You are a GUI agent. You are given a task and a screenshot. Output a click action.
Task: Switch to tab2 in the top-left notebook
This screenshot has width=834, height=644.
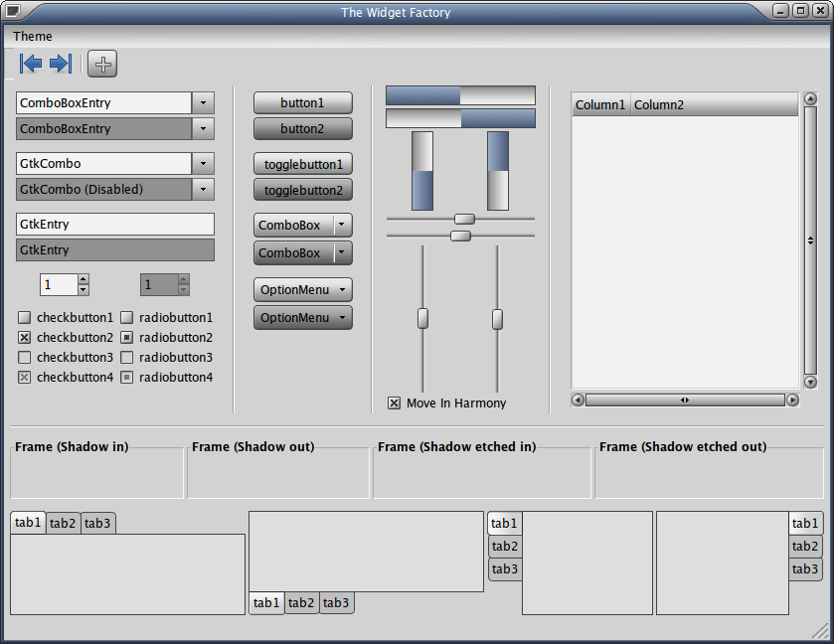coord(63,524)
